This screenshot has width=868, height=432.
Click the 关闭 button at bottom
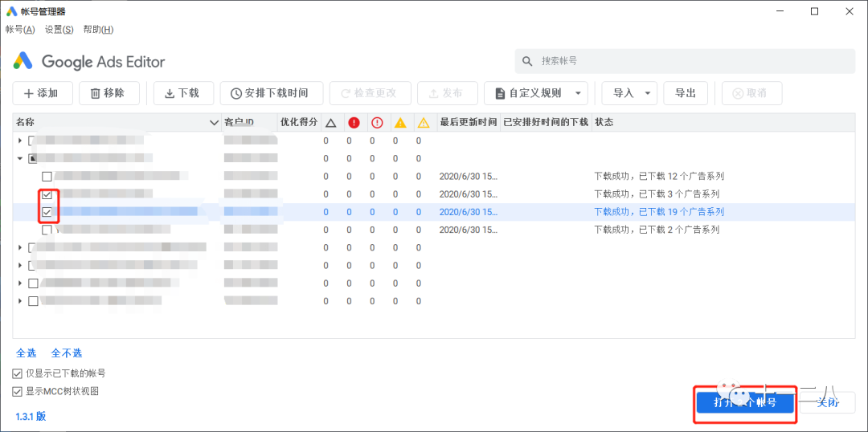[828, 402]
